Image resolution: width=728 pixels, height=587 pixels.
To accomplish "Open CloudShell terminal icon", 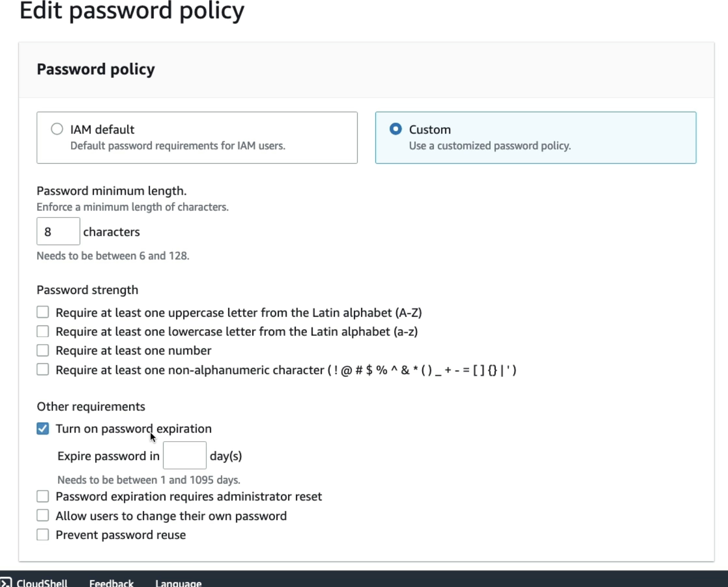I will tap(5, 582).
